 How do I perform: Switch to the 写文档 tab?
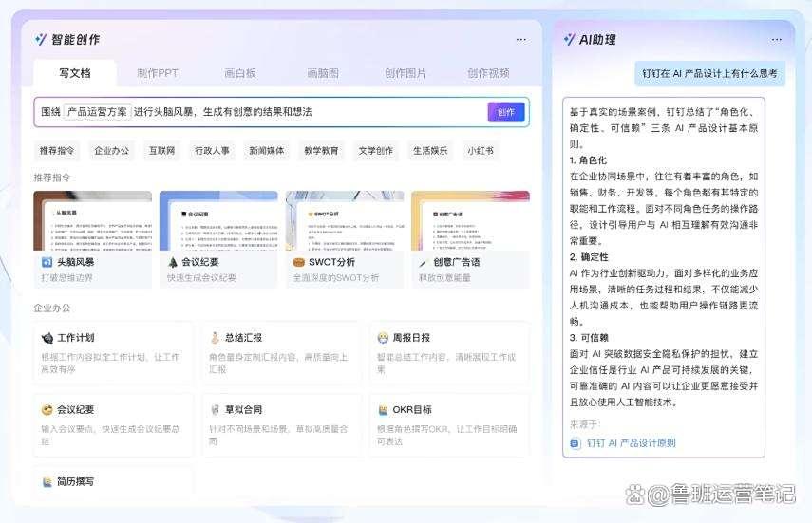(x=75, y=73)
